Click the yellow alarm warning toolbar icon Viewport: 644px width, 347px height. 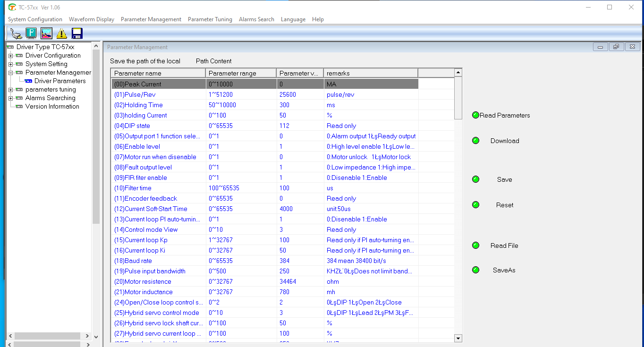click(61, 33)
